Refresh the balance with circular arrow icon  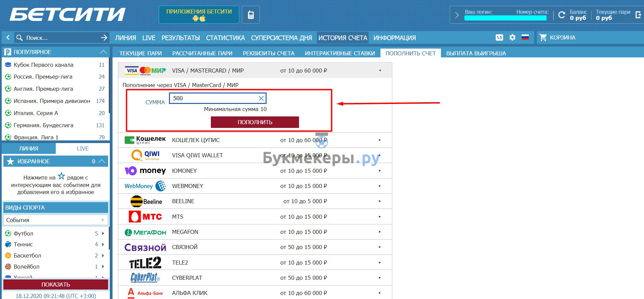[562, 15]
